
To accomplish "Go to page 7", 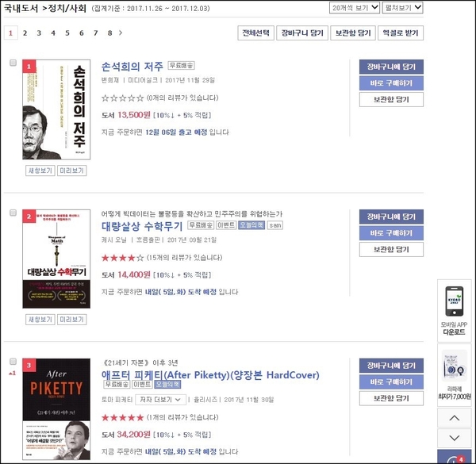I will (96, 33).
